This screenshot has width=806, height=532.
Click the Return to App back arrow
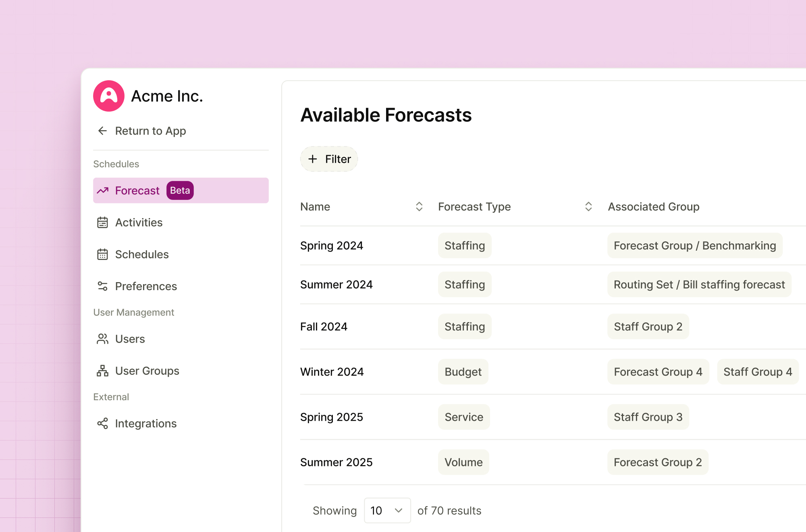click(x=102, y=131)
